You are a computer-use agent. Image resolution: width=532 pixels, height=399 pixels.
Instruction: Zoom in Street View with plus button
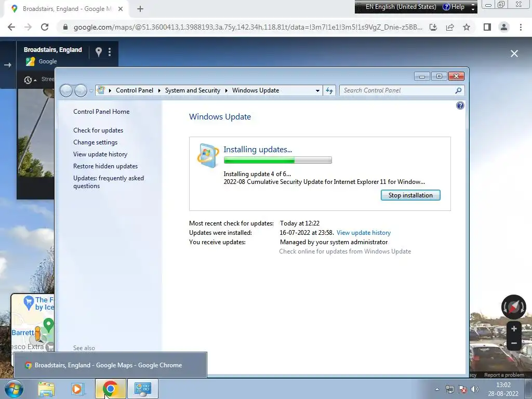tap(514, 329)
